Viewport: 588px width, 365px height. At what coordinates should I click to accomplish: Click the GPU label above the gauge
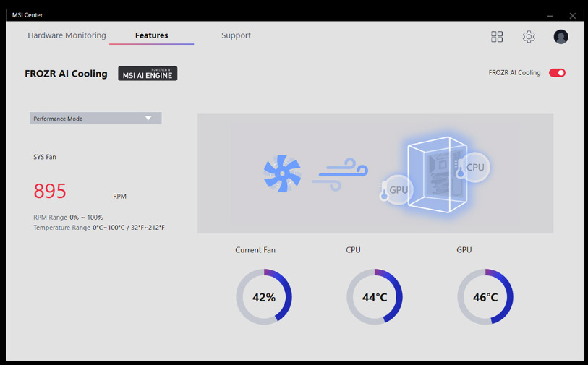(x=464, y=250)
